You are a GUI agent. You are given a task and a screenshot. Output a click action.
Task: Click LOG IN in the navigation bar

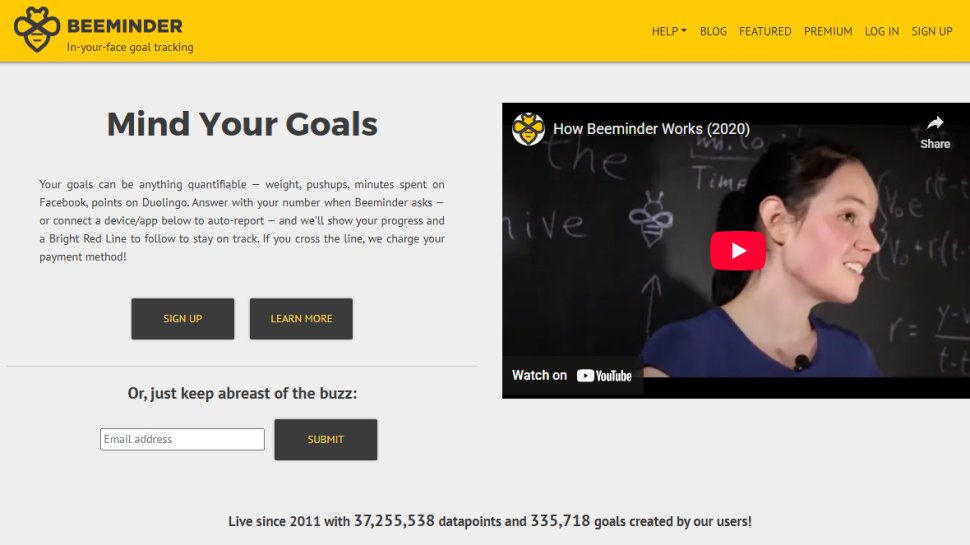(882, 31)
